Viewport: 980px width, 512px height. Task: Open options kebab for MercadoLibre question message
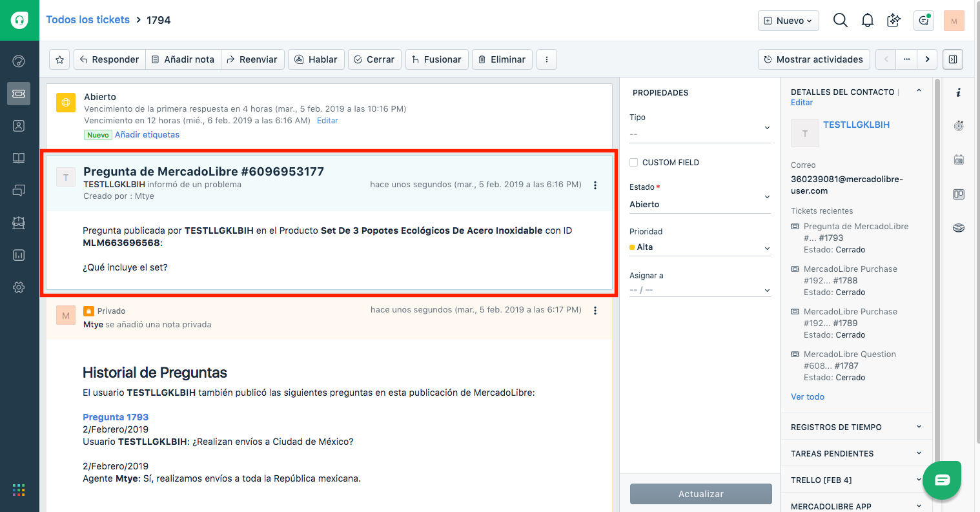point(595,185)
